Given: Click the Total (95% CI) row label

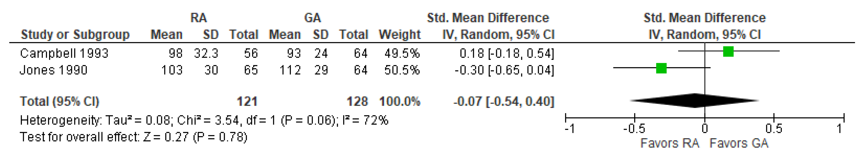Looking at the screenshot, I should tap(59, 101).
